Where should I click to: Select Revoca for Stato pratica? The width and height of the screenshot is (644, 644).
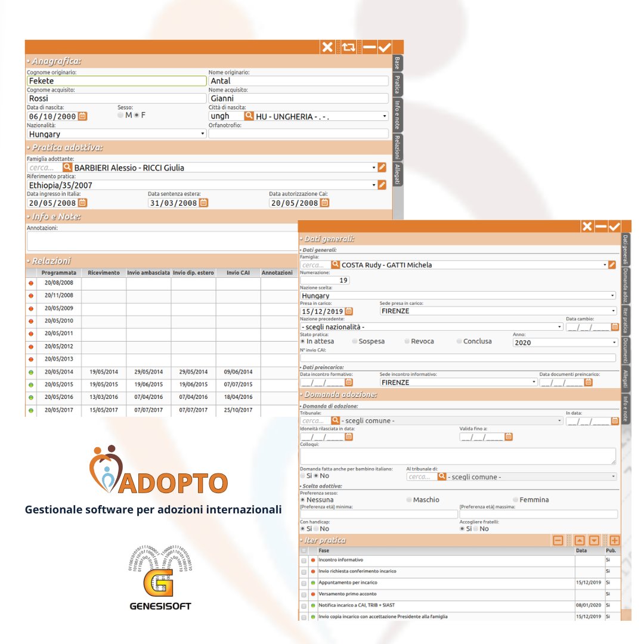coord(407,341)
